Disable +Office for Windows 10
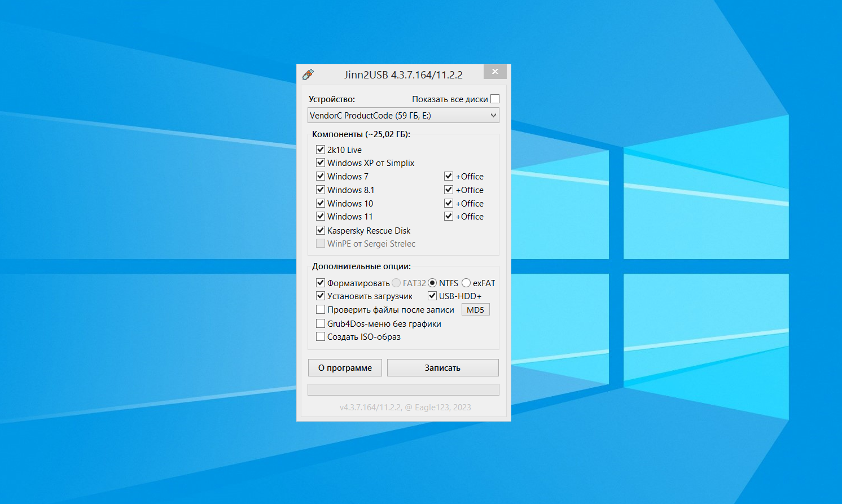Viewport: 842px width, 504px height. 449,203
